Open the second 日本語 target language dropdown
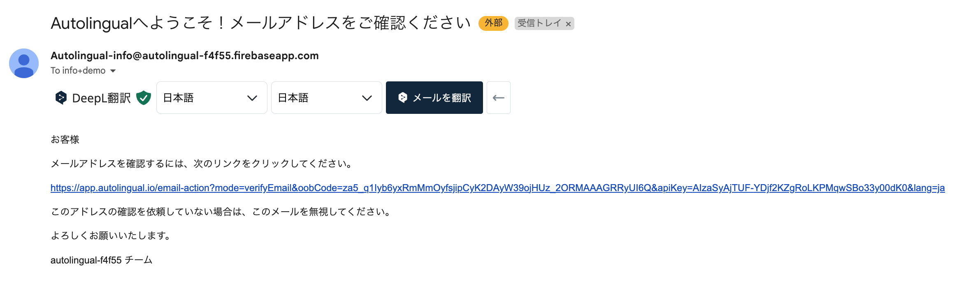 [327, 98]
